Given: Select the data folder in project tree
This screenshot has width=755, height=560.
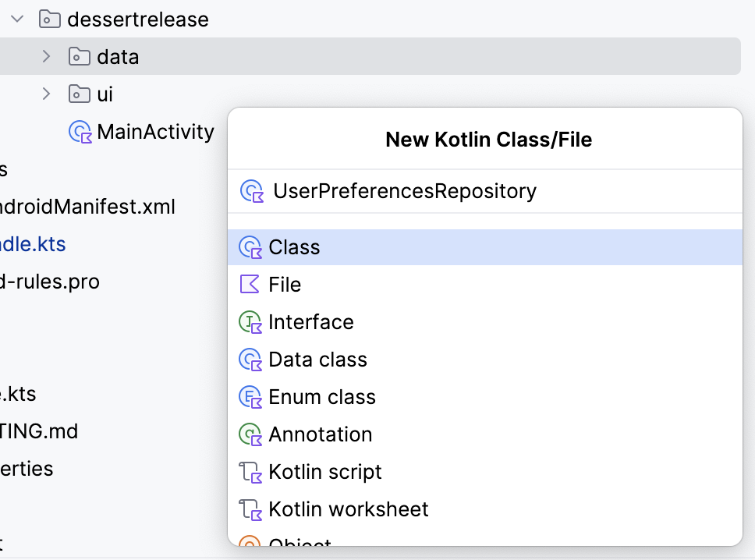Looking at the screenshot, I should (x=118, y=57).
